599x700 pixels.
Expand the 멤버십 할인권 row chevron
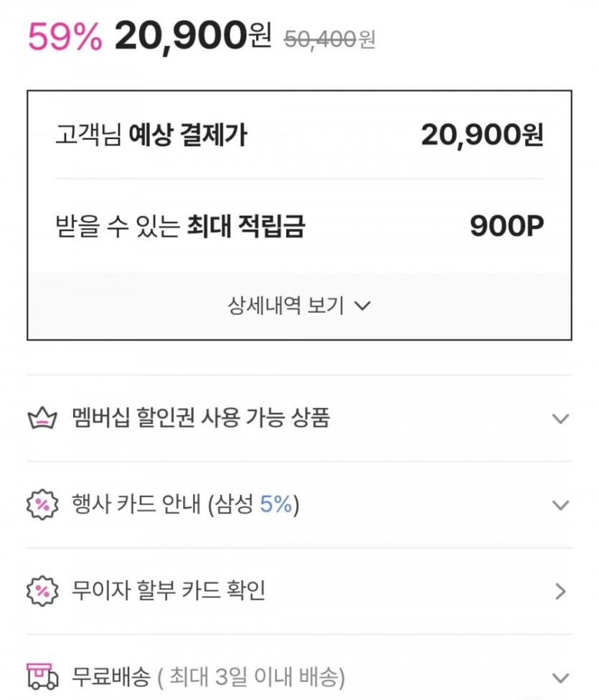click(x=561, y=418)
